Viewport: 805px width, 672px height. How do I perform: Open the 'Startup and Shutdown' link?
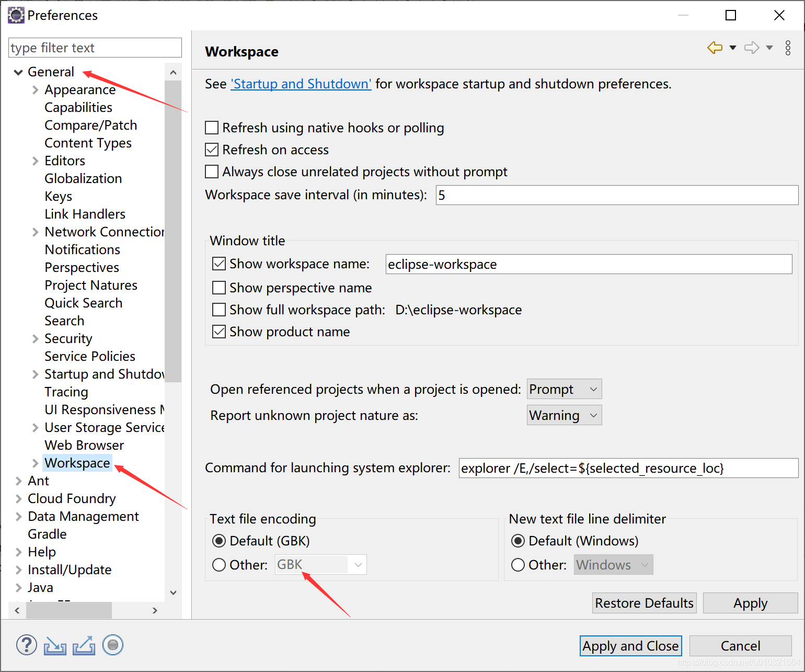coord(301,84)
